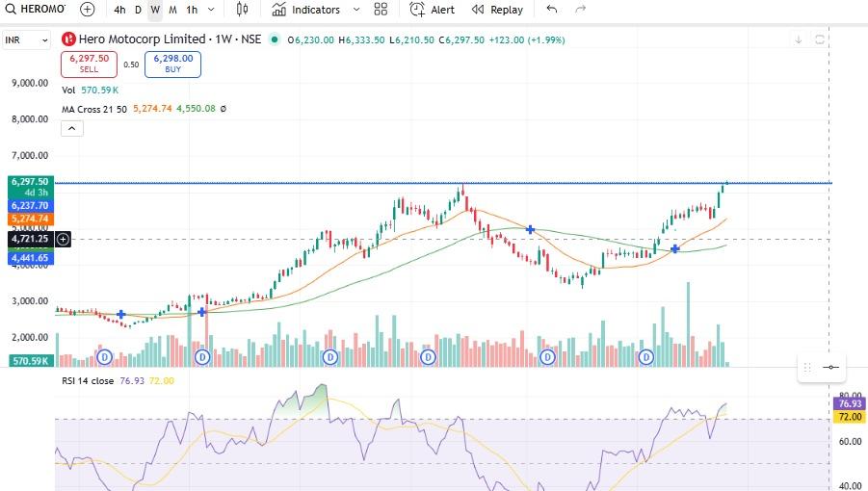Collapse the indicator legend with chevron
Viewport: 868px width, 491px height.
click(72, 129)
